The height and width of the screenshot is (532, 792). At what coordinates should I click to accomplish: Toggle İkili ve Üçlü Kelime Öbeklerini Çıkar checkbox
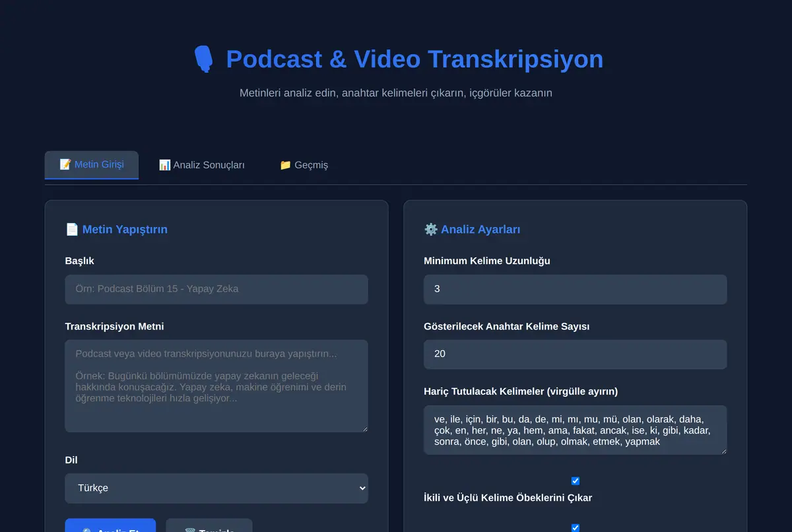(x=576, y=481)
